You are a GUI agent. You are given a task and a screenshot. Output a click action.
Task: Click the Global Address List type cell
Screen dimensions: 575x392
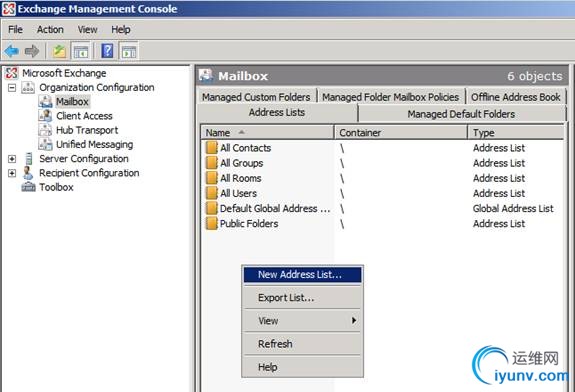513,208
